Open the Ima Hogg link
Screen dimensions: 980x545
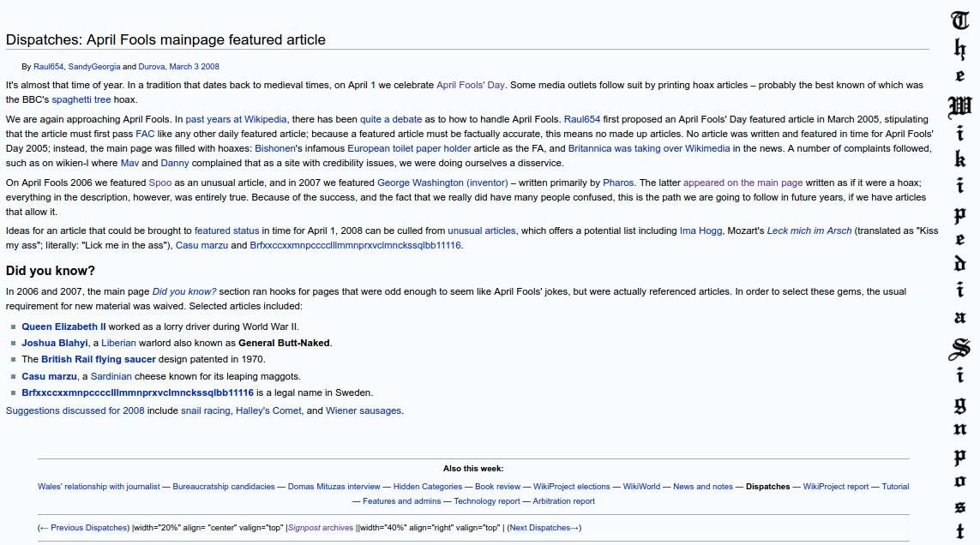[x=700, y=231]
